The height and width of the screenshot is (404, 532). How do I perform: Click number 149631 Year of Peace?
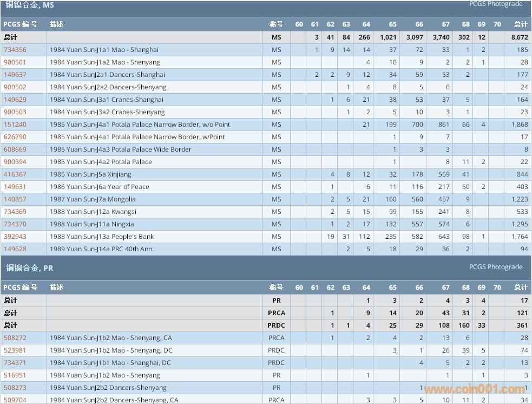point(15,187)
